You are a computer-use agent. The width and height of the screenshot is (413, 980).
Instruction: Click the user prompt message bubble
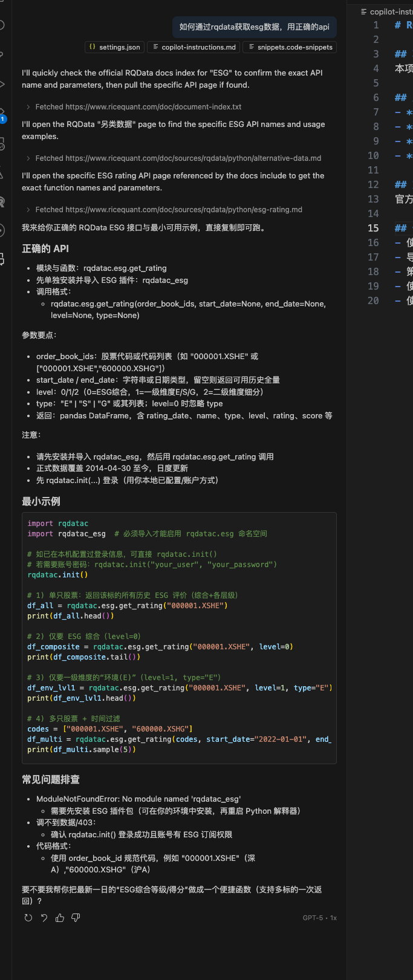tap(254, 27)
